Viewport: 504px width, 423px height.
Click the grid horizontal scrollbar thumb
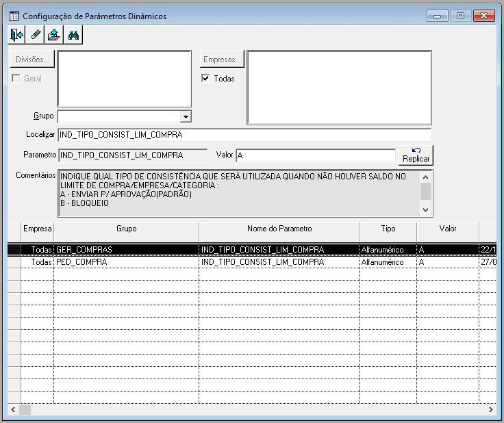[x=25, y=409]
